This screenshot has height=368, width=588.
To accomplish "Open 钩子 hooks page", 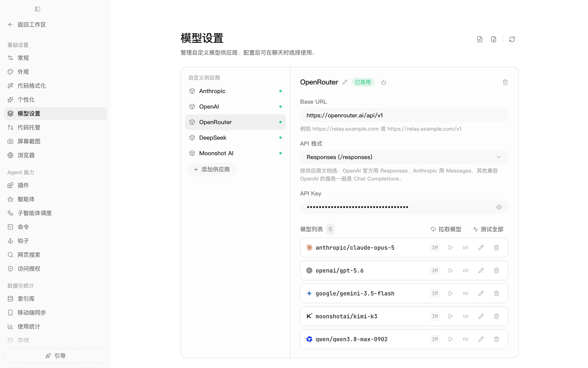I will 55,241.
